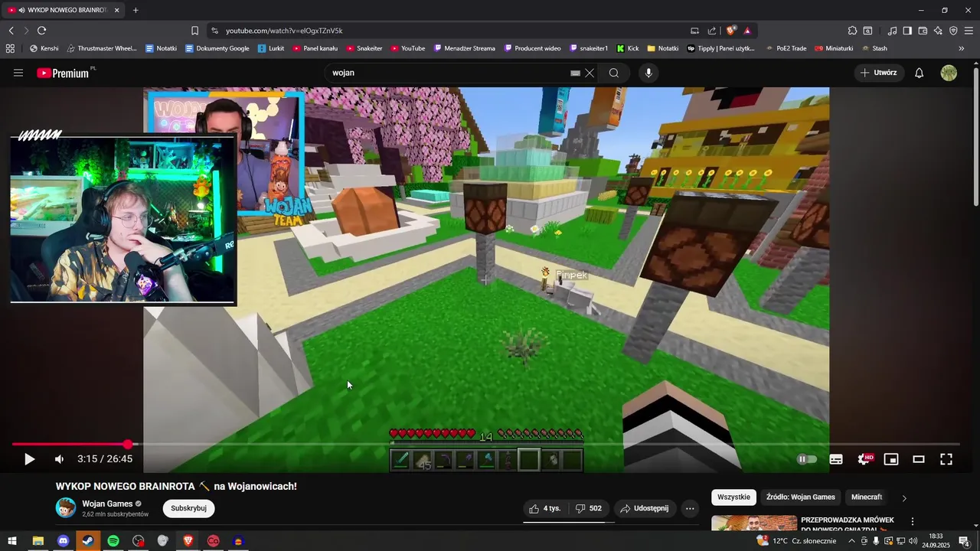Like the video (4 tys.)
The width and height of the screenshot is (980, 551).
[x=546, y=508]
